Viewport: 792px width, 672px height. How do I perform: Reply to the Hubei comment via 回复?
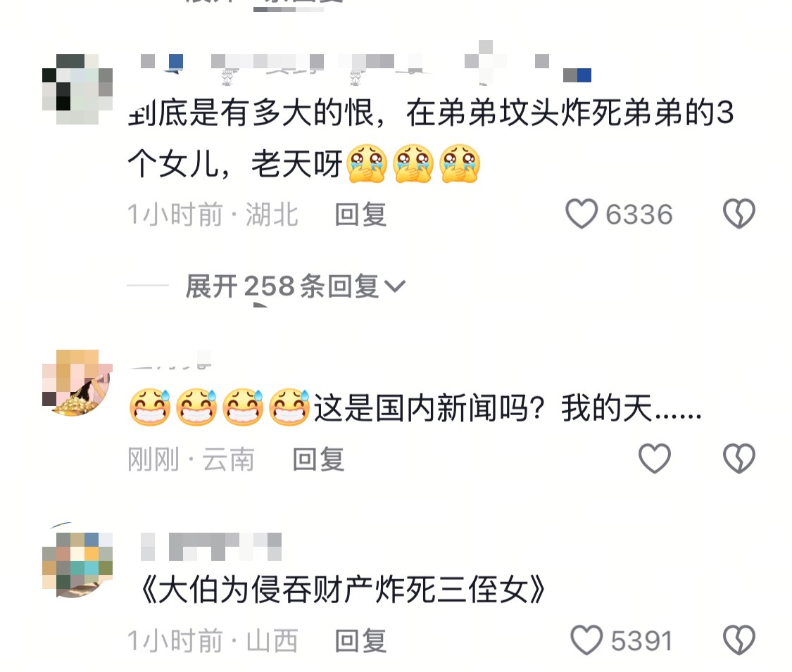360,215
